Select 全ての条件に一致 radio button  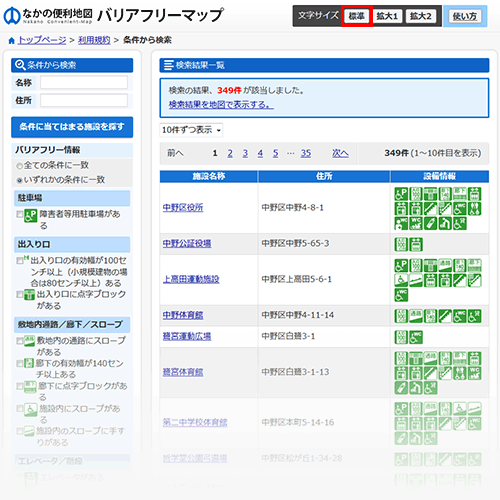coord(19,166)
